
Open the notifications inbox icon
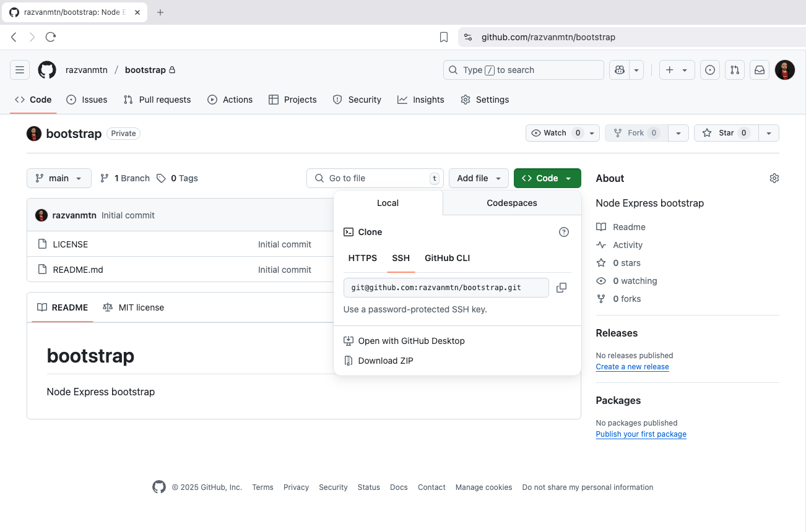click(760, 70)
